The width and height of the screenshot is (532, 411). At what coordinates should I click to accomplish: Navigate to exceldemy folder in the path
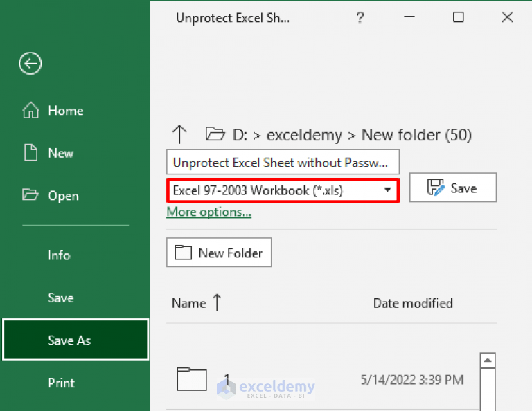pyautogui.click(x=304, y=135)
